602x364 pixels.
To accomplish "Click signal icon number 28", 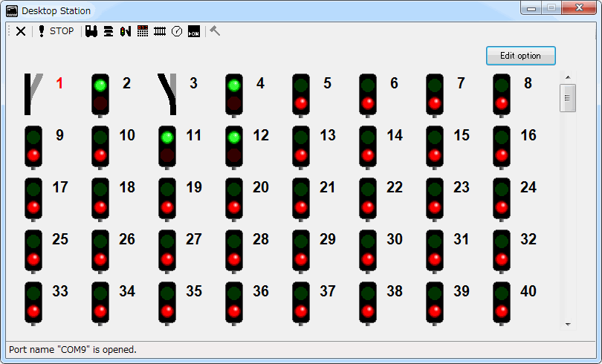I will tap(234, 251).
